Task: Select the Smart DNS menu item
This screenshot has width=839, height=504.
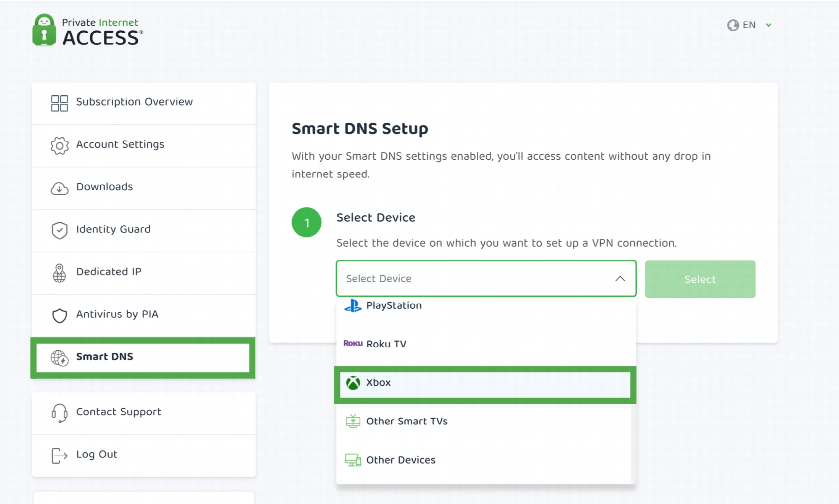Action: 143,358
